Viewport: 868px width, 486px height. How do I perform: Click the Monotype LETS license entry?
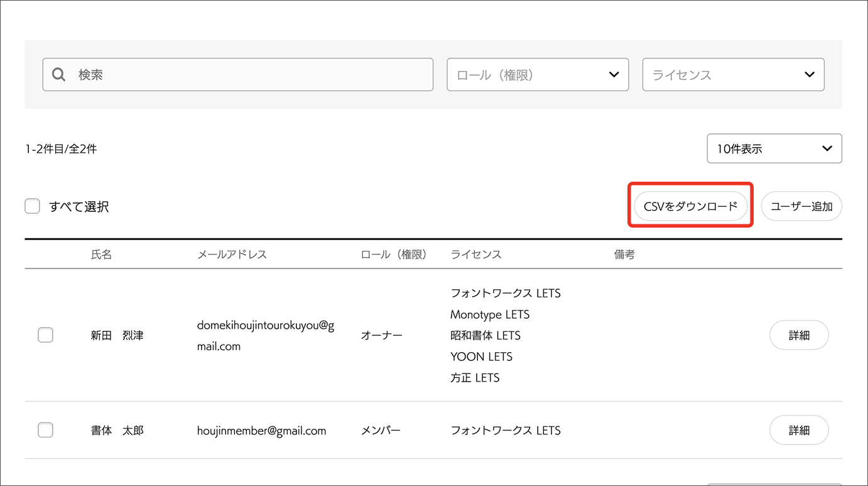[x=489, y=314]
